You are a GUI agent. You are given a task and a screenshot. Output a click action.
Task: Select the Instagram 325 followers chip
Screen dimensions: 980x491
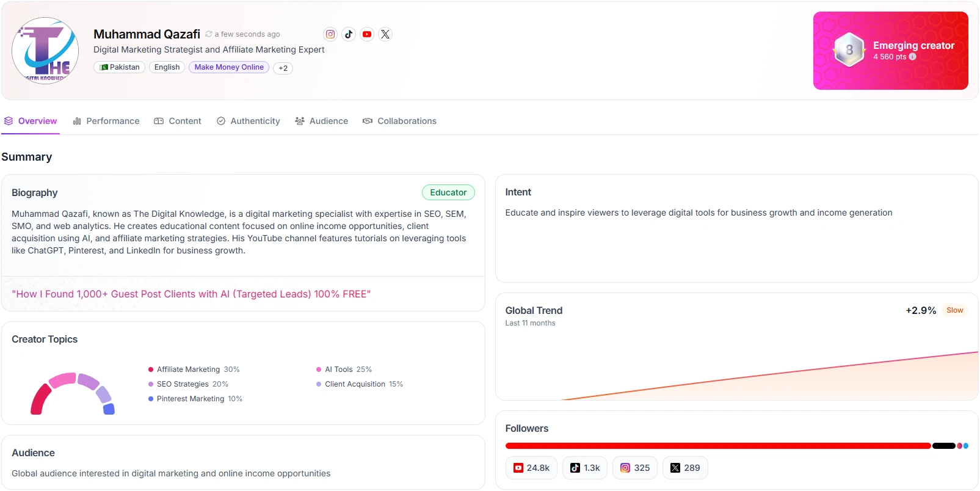click(635, 468)
